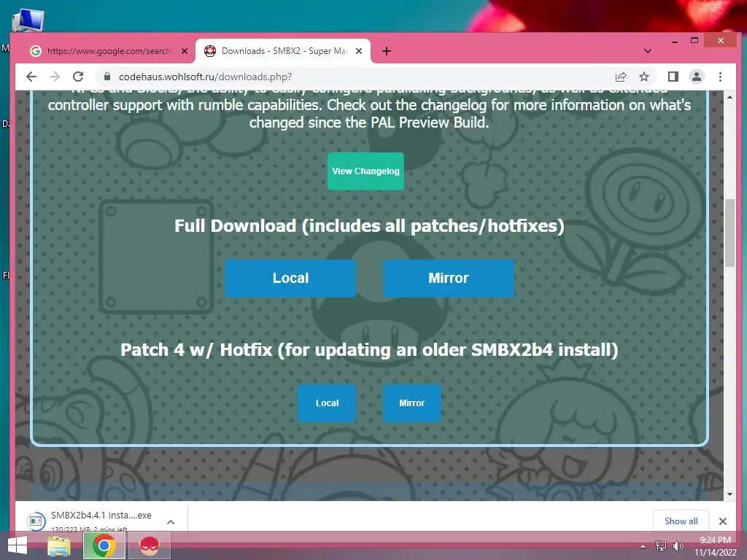
Task: Click Mirror under Full Download
Action: (449, 278)
